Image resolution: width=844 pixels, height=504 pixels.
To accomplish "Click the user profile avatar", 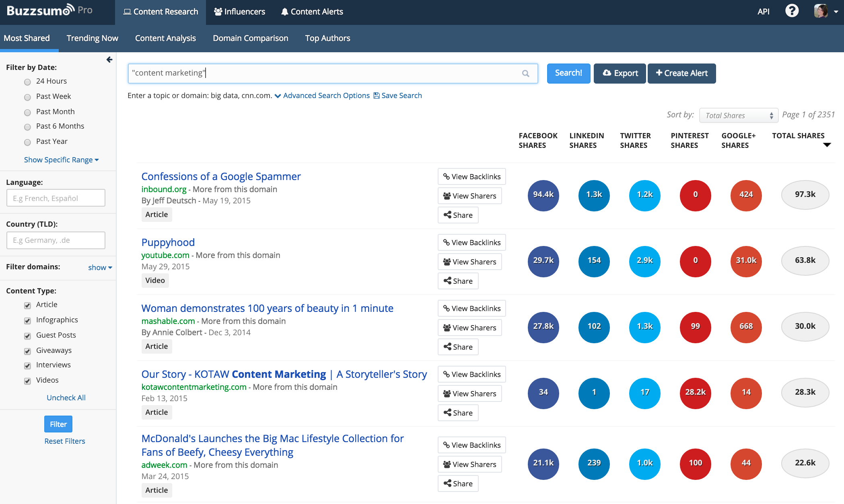I will [x=821, y=11].
